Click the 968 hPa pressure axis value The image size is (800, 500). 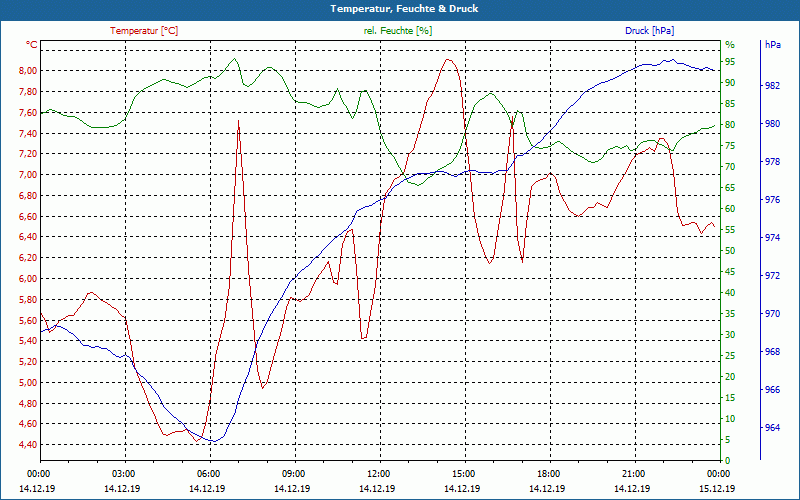click(773, 352)
